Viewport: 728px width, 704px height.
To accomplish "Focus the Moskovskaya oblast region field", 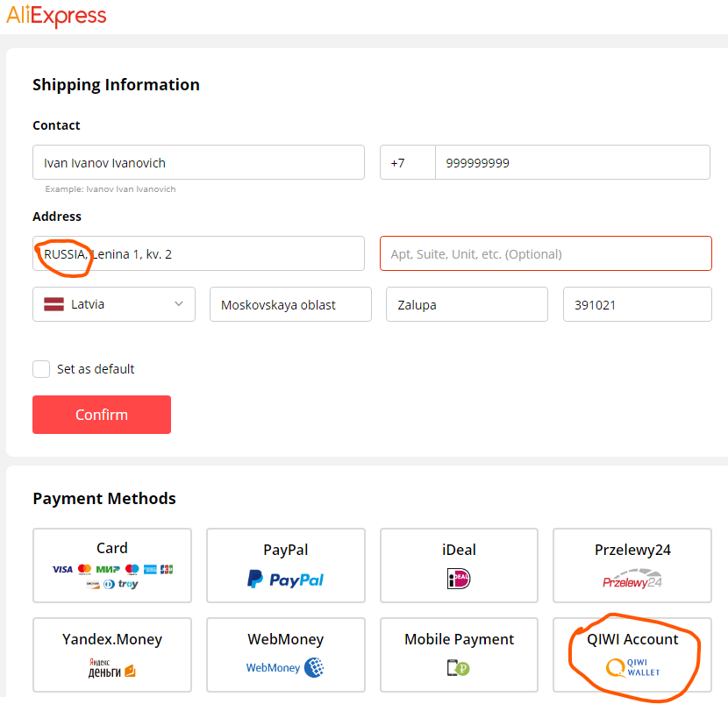I will [290, 304].
